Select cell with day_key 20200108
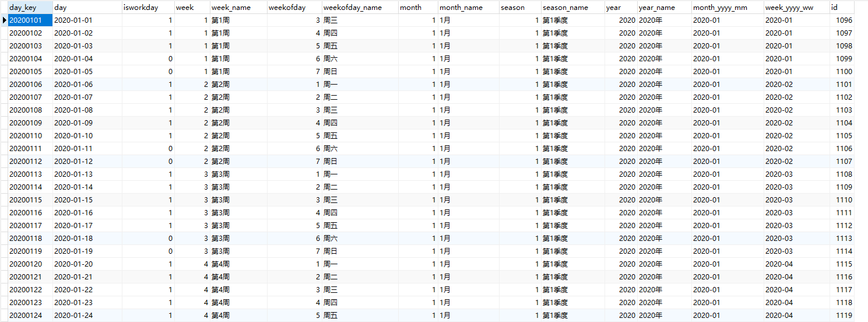Viewport: 868px width, 322px height. click(30, 110)
